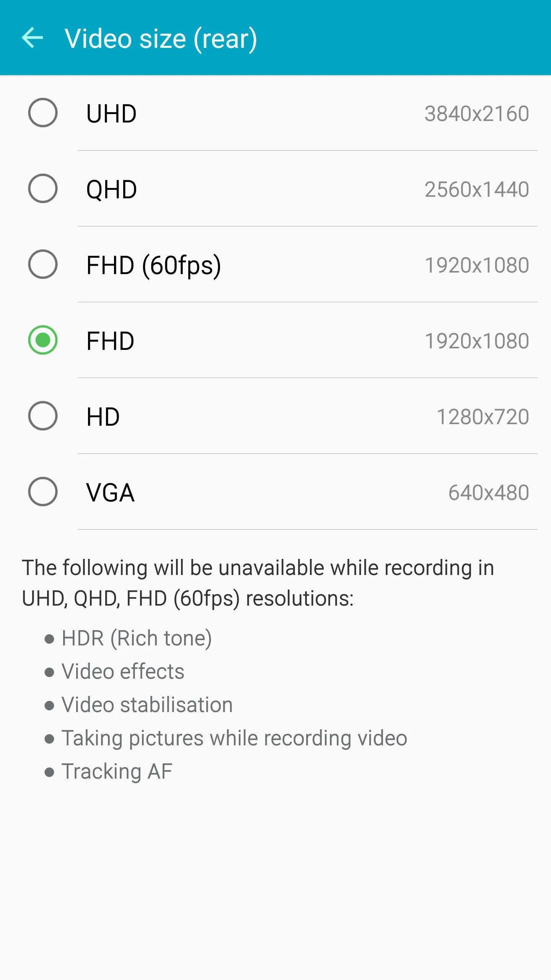Click the 1280x720 resolution value
The width and height of the screenshot is (551, 980).
point(483,417)
